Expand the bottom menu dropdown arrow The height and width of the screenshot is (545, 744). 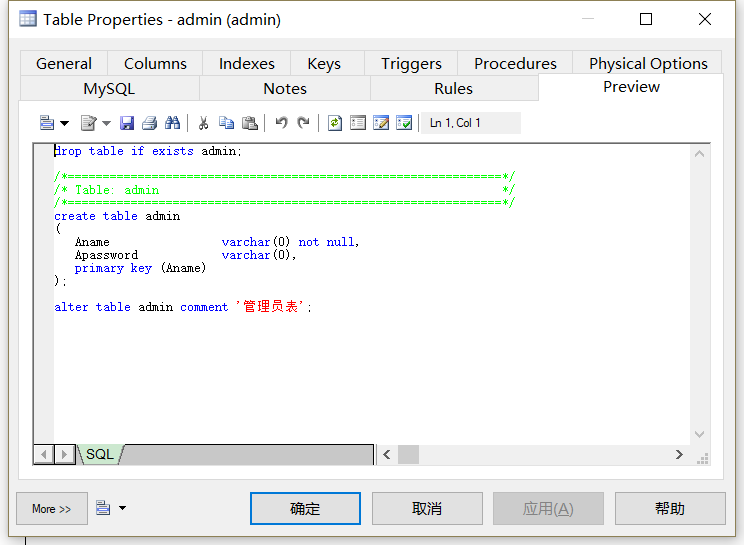click(122, 508)
